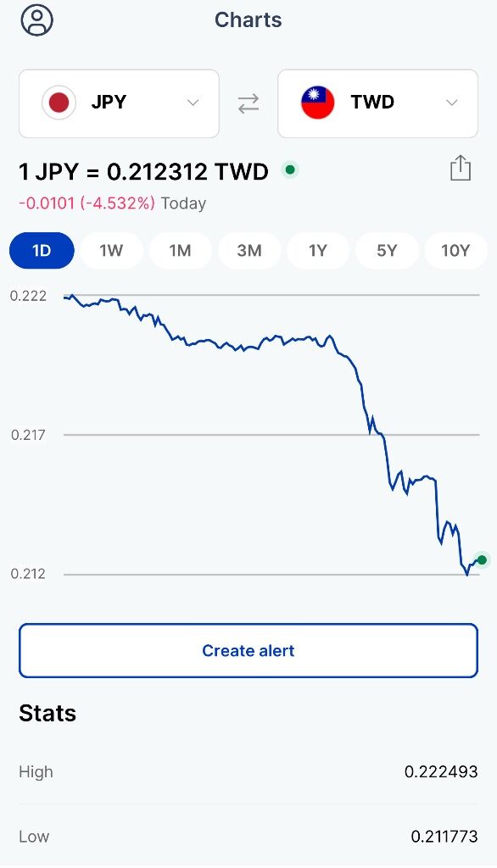The height and width of the screenshot is (868, 497).
Task: Choose the 5Y chart range
Action: (387, 251)
